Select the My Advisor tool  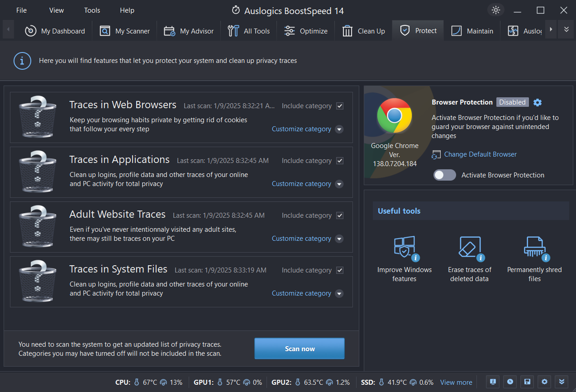188,31
